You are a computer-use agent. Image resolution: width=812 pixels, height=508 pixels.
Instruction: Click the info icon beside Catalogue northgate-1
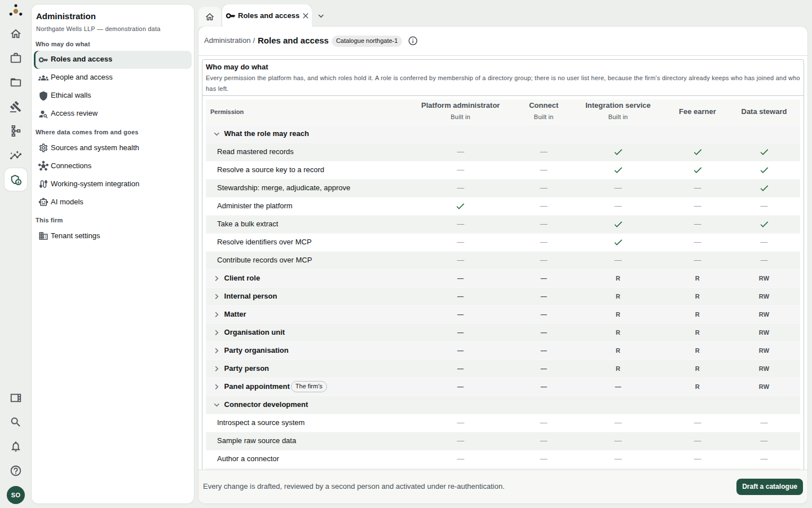[413, 41]
